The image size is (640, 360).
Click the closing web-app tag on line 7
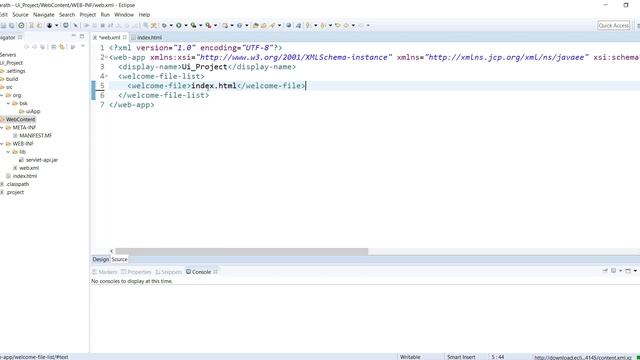132,105
